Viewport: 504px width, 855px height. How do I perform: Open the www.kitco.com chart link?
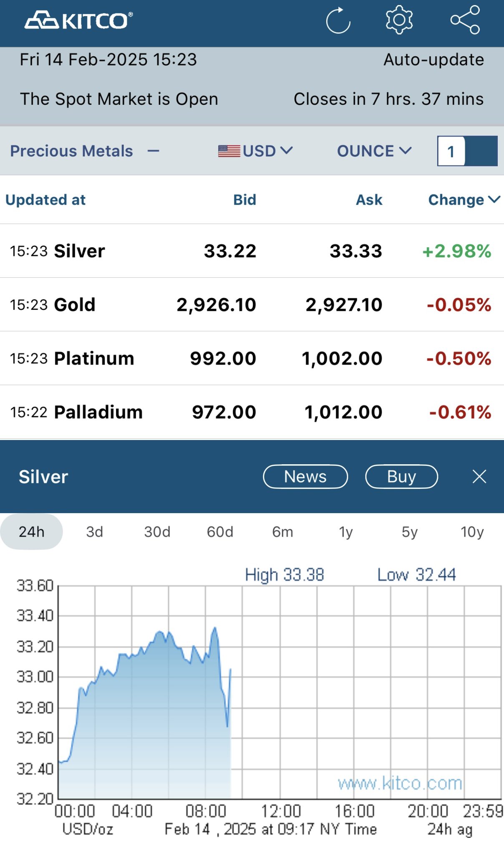click(x=400, y=783)
